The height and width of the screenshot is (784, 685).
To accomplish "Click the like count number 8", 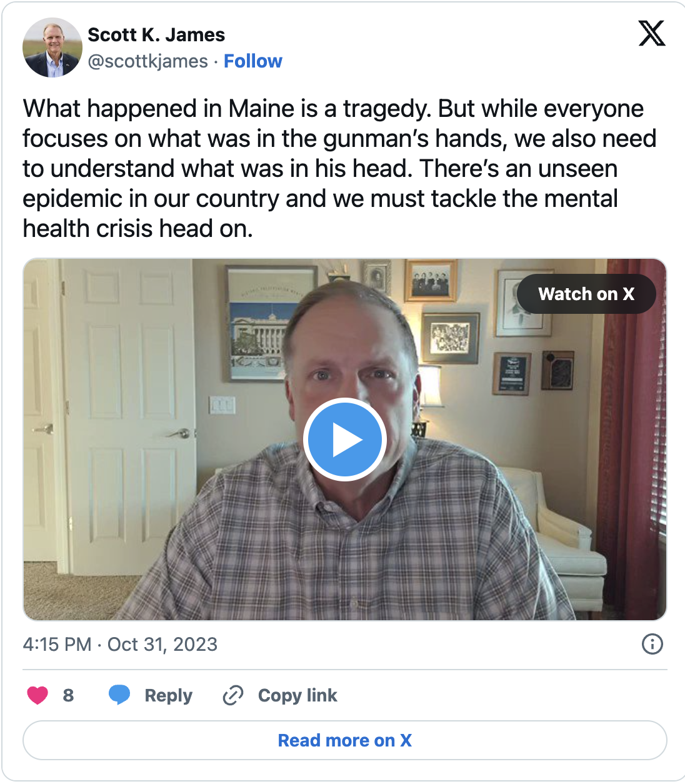I will click(x=68, y=695).
